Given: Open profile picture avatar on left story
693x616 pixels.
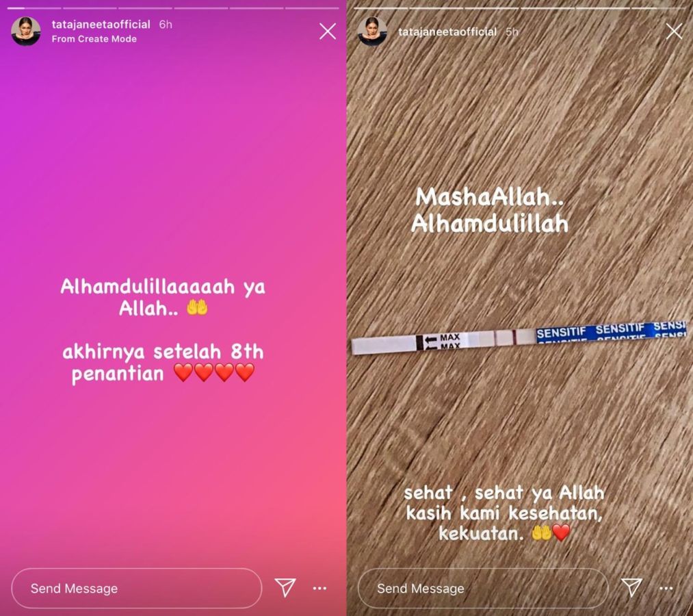Looking at the screenshot, I should [25, 31].
